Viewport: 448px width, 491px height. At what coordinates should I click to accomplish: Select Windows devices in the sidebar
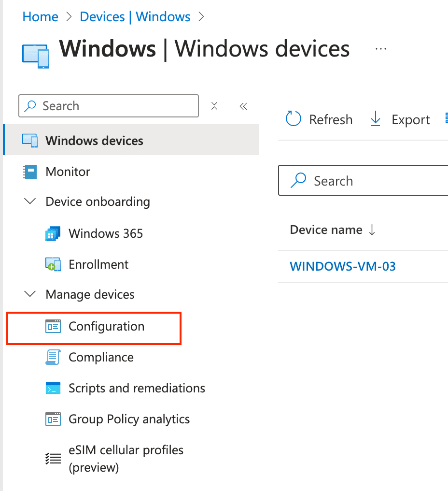tap(94, 141)
